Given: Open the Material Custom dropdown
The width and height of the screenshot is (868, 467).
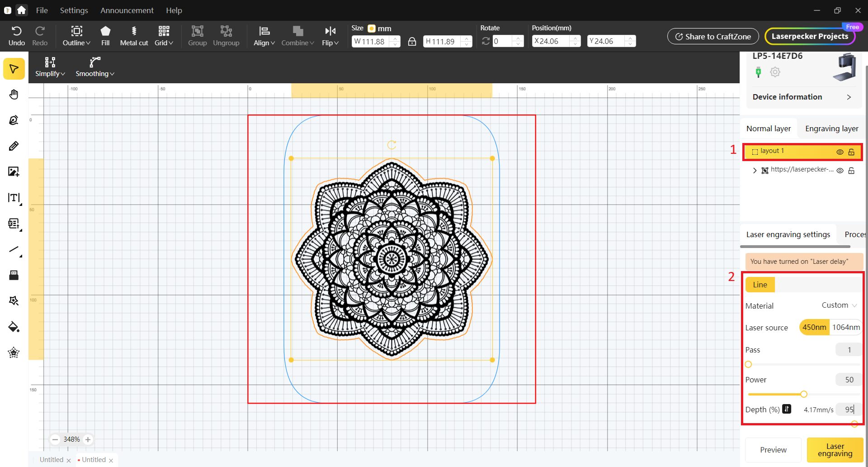Looking at the screenshot, I should click(839, 305).
